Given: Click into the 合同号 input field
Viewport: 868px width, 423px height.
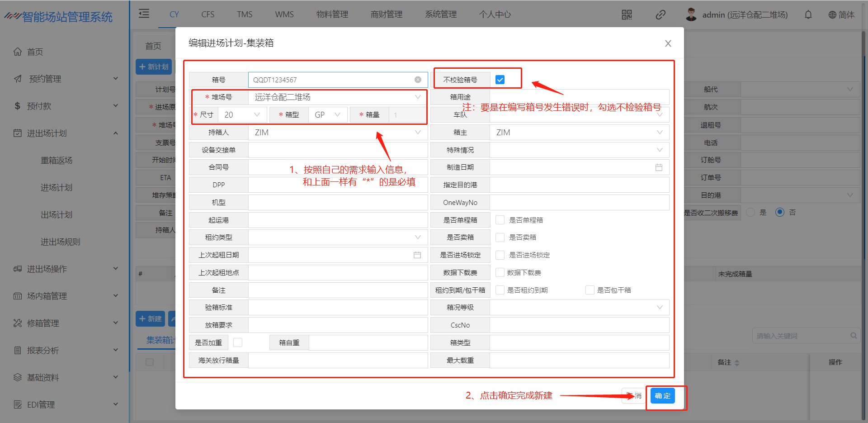Looking at the screenshot, I should tap(337, 167).
